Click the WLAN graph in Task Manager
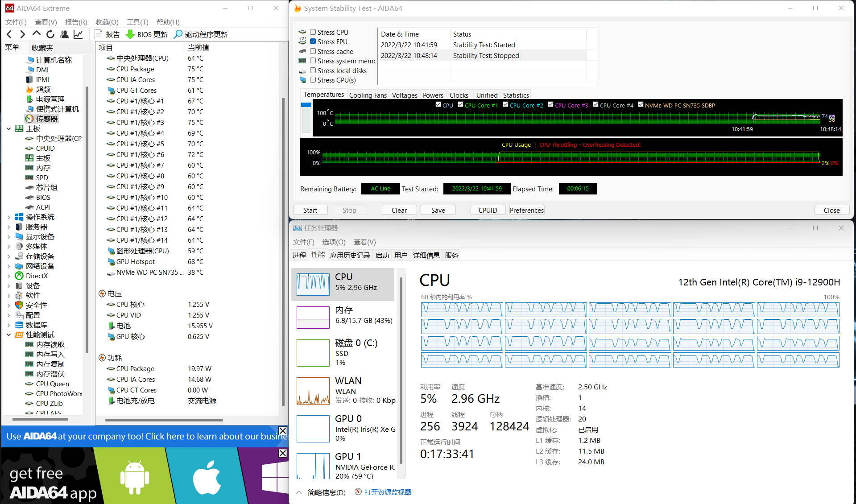The width and height of the screenshot is (856, 504). point(313,391)
